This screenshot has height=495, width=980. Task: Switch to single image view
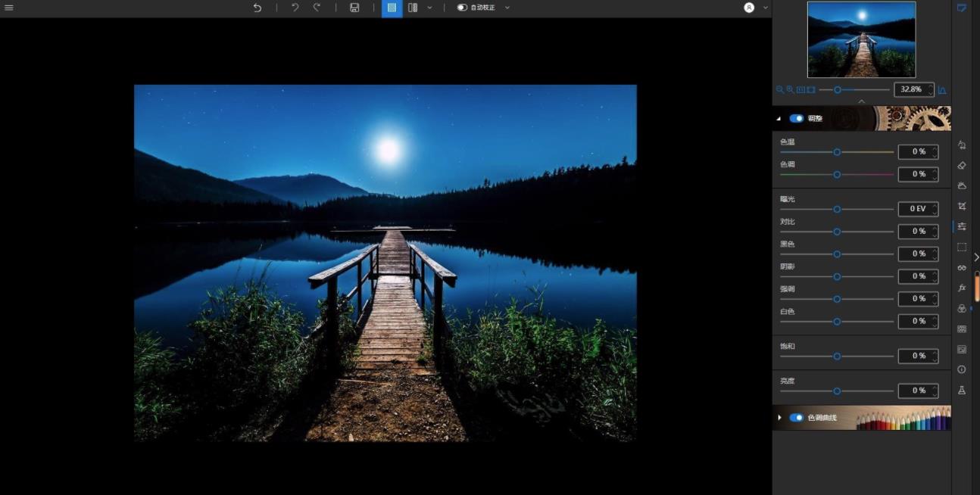[x=392, y=8]
